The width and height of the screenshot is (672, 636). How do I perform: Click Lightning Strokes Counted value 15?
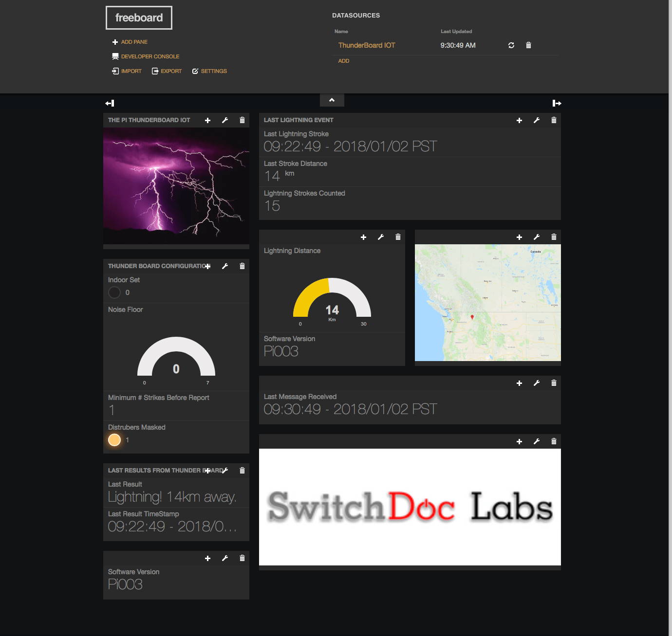click(272, 206)
